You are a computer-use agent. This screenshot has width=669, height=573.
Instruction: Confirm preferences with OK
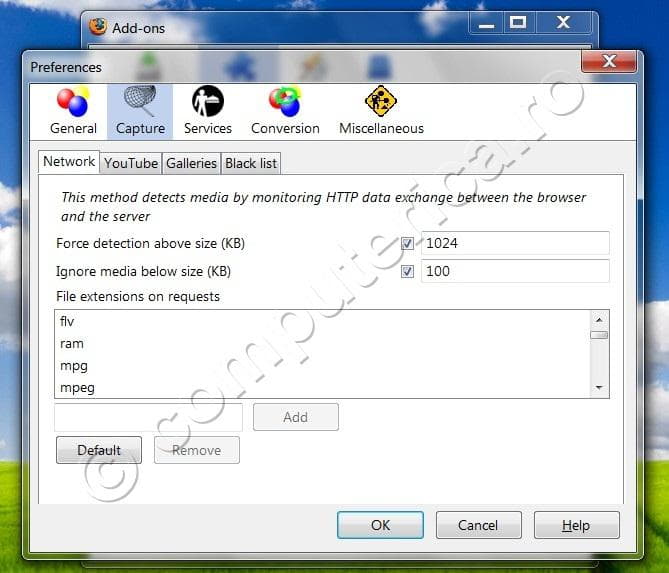[x=380, y=525]
